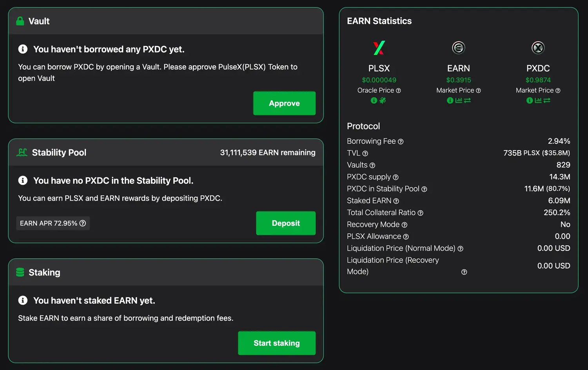
Task: Click help icon for Liquidation Price (Normal Mode)
Action: pos(460,248)
